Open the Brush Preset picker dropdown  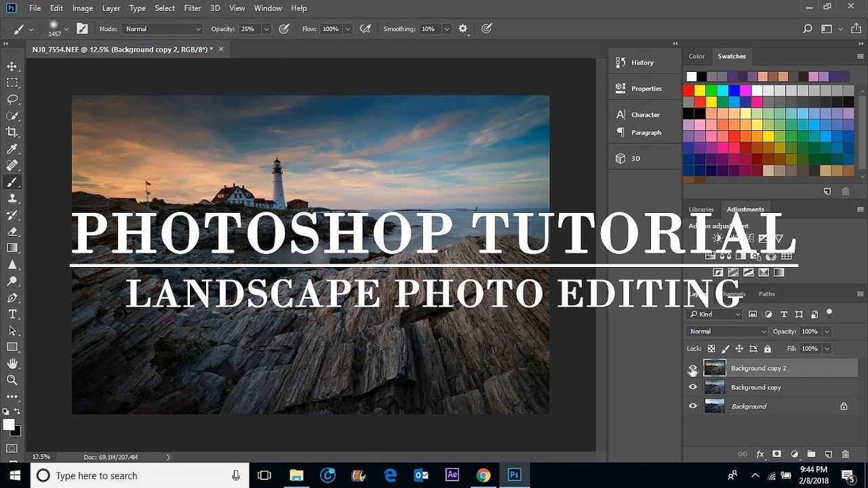pyautogui.click(x=66, y=29)
